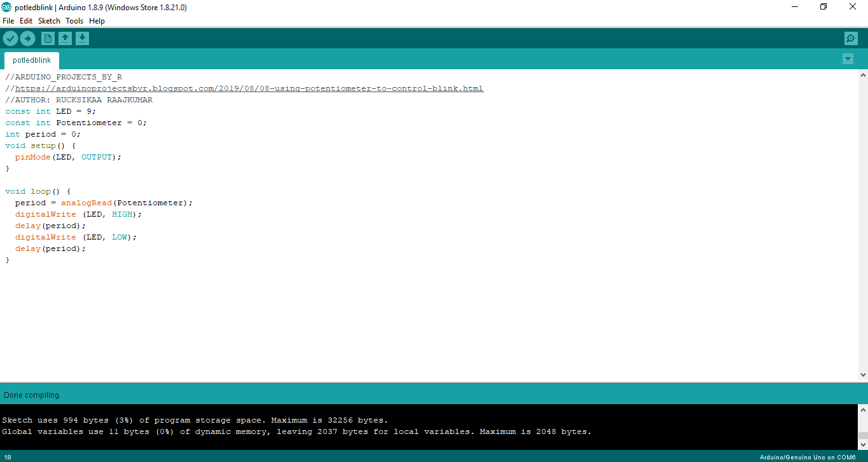Click the Verify sketch checkmark icon

[x=10, y=39]
